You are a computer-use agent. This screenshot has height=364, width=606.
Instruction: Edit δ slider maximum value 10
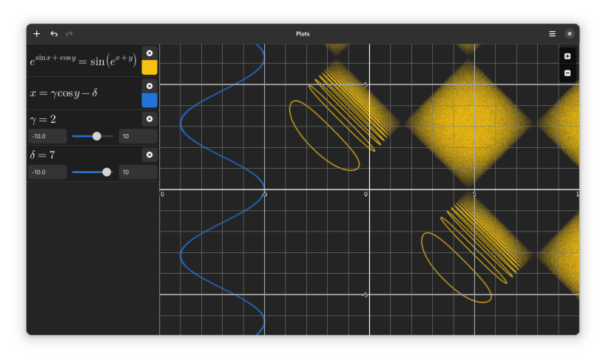tap(138, 172)
